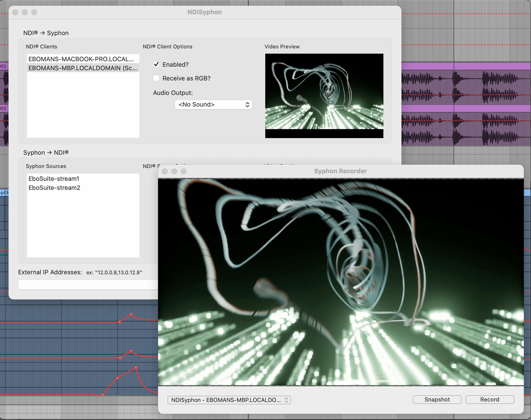Click the peak automation breakpoint on bottom envelope
Viewport: 531px width, 420px height.
coord(136,368)
